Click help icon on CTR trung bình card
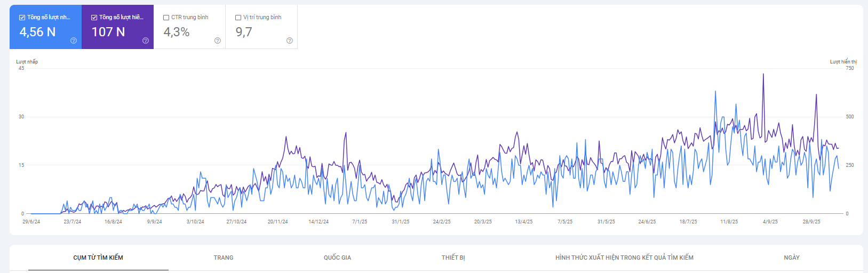868x273 pixels. (218, 41)
